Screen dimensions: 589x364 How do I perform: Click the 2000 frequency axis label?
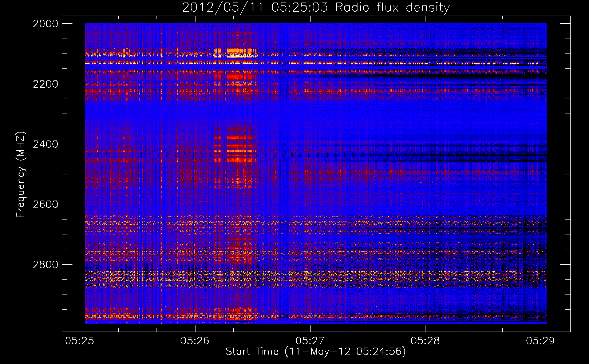pos(46,24)
